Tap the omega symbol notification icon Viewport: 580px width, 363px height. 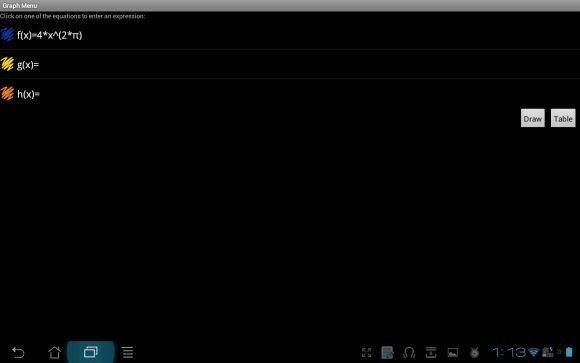409,353
